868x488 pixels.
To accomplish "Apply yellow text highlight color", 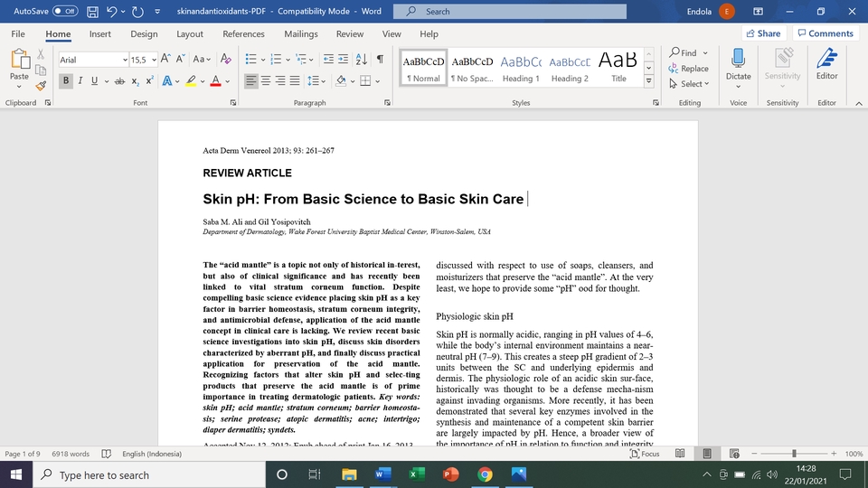I will [x=191, y=80].
